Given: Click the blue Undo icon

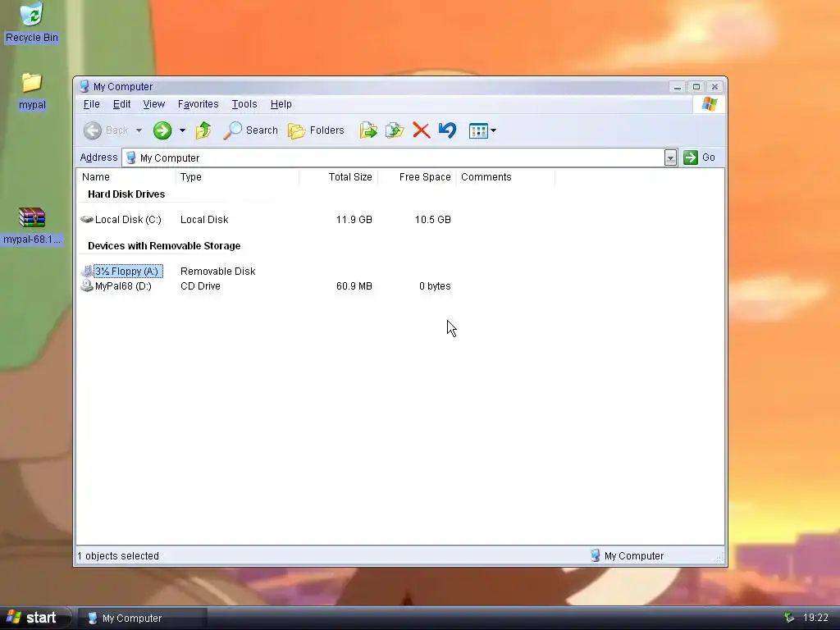Looking at the screenshot, I should pyautogui.click(x=447, y=130).
